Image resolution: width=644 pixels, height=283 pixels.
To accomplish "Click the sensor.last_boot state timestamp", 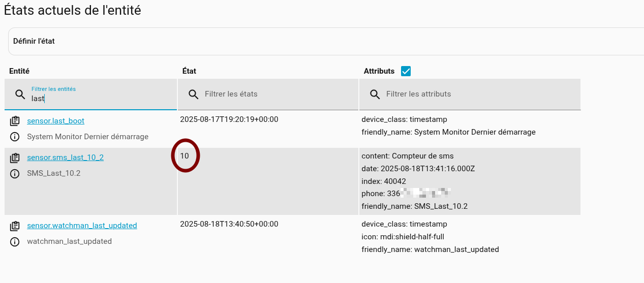I will tap(229, 119).
